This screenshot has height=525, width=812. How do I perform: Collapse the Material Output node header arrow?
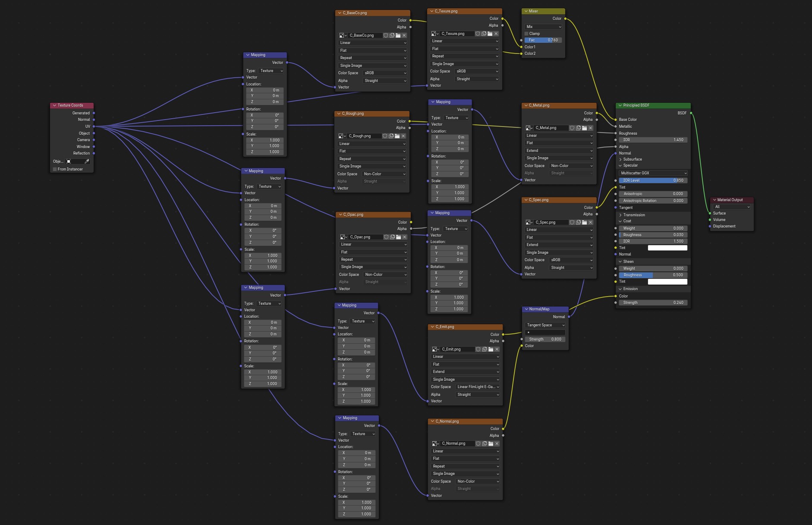click(714, 200)
